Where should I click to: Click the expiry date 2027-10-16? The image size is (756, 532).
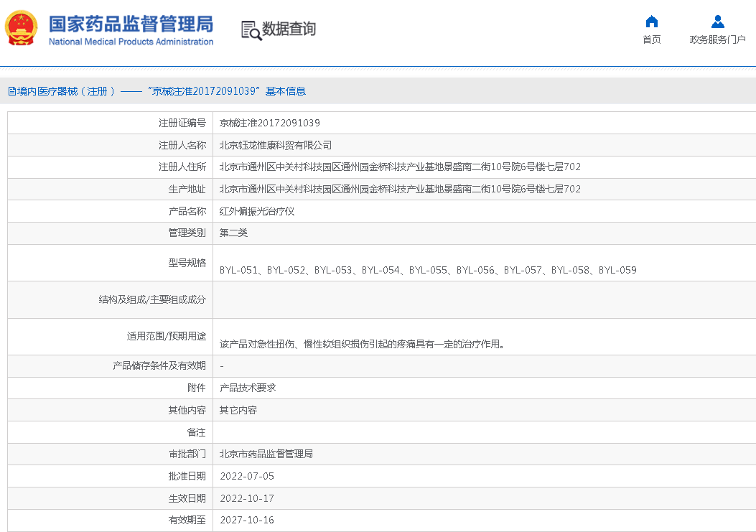pos(247,520)
